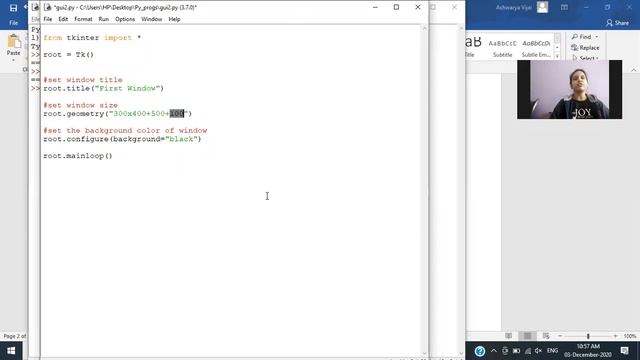The width and height of the screenshot is (640, 360).
Task: Open the Select dropdown in Word's editing group
Action: (x=585, y=58)
